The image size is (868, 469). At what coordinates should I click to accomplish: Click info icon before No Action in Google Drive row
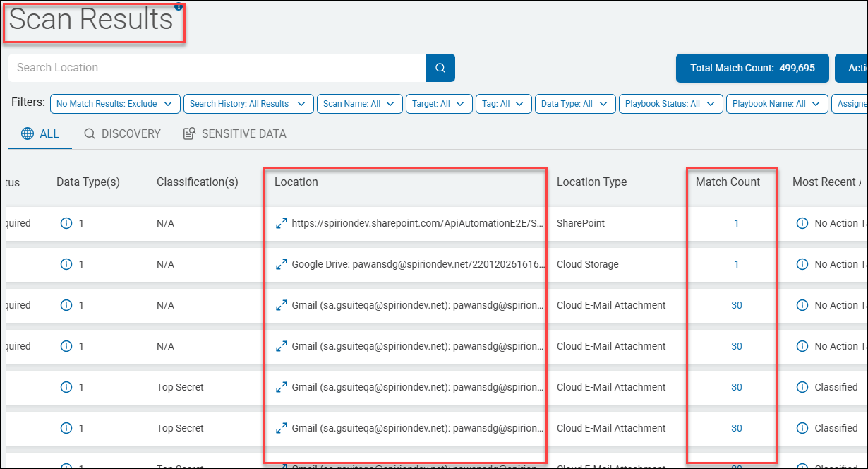click(802, 264)
